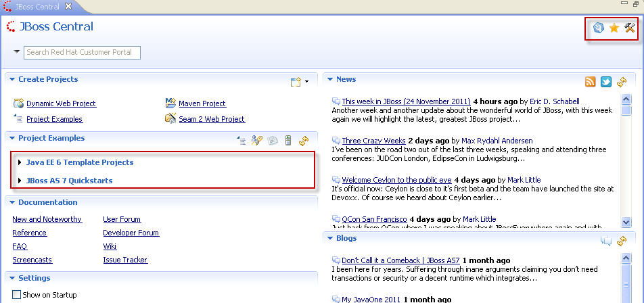Viewport: 644px width, 303px height.
Task: Refresh the News section
Action: point(622,82)
